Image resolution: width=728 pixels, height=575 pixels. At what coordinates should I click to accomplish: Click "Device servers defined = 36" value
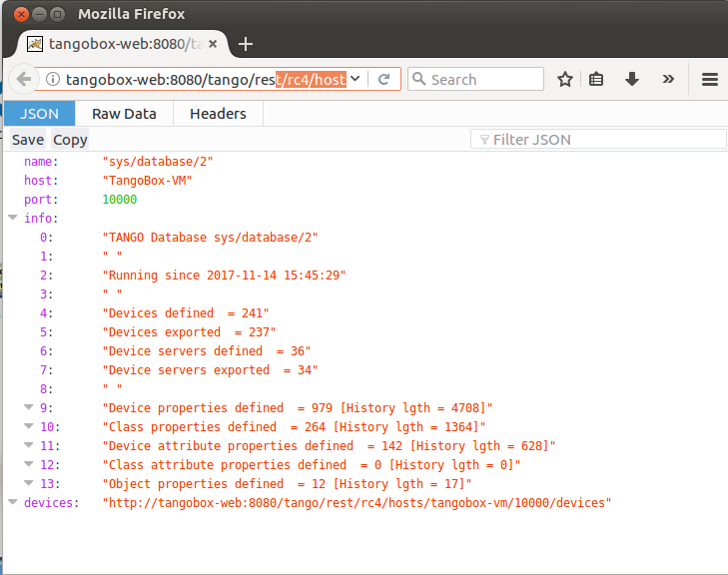pos(207,351)
